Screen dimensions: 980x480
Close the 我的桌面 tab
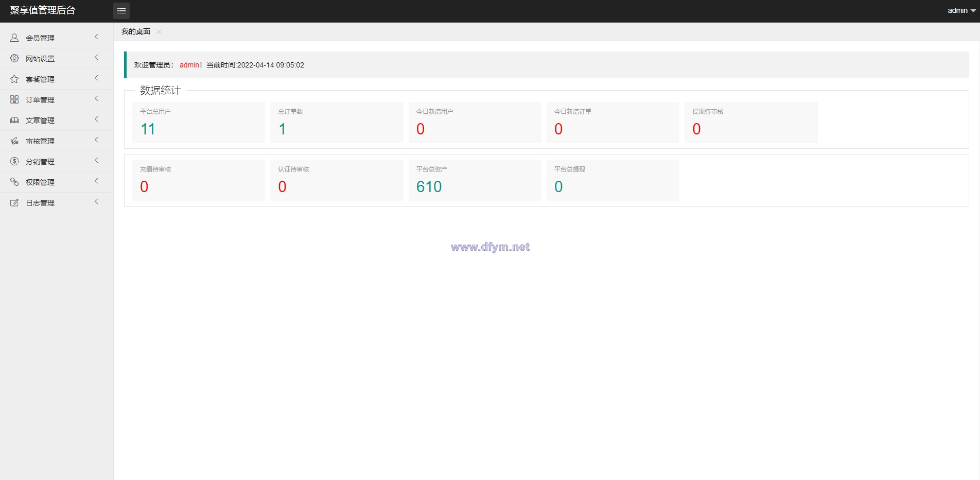pyautogui.click(x=159, y=31)
